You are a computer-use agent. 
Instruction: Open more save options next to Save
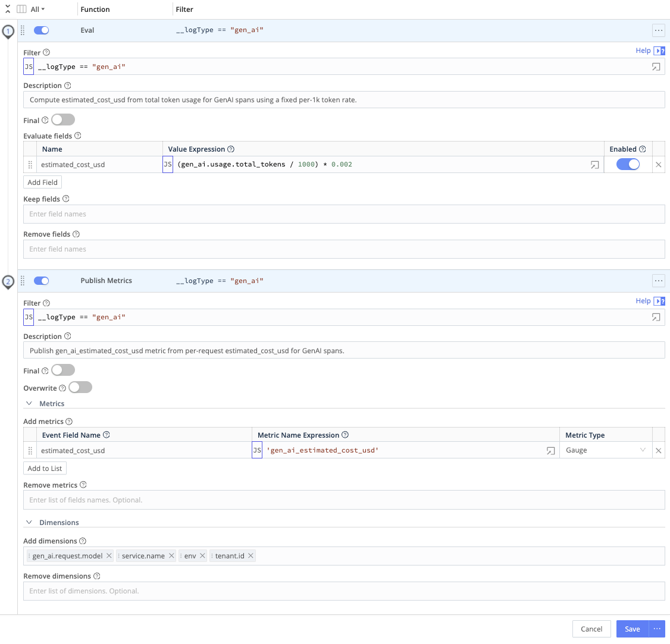[657, 629]
